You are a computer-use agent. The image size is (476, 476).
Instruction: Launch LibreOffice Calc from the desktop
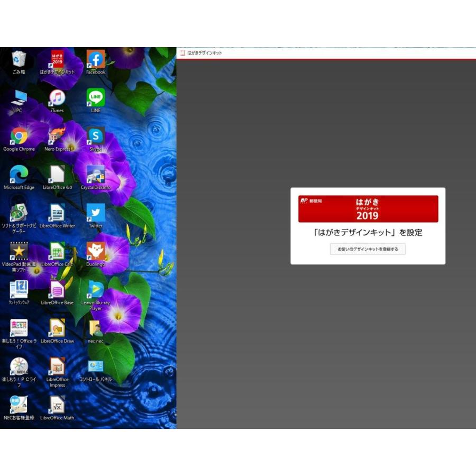[x=57, y=252]
